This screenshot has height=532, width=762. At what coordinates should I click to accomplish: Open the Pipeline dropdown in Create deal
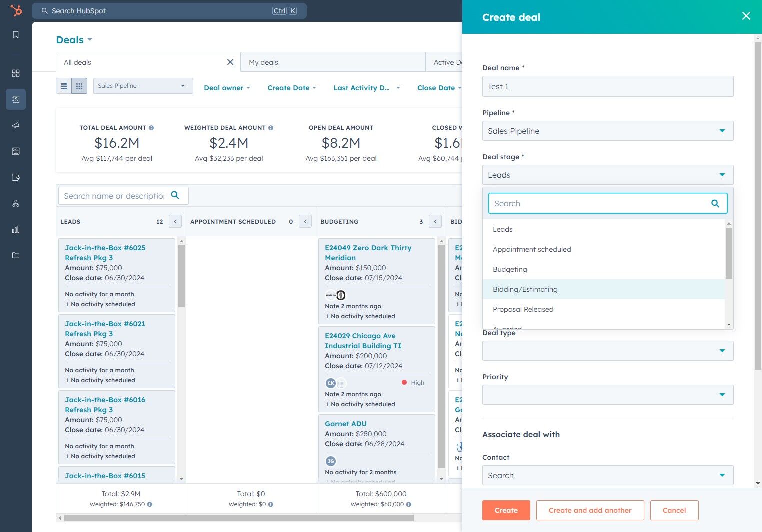[x=608, y=131]
